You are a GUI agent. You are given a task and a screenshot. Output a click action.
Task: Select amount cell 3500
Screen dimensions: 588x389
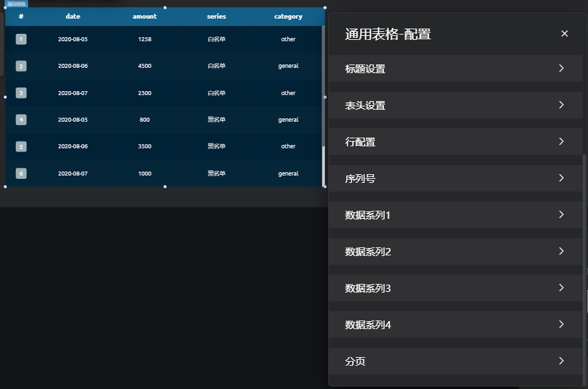click(x=145, y=146)
